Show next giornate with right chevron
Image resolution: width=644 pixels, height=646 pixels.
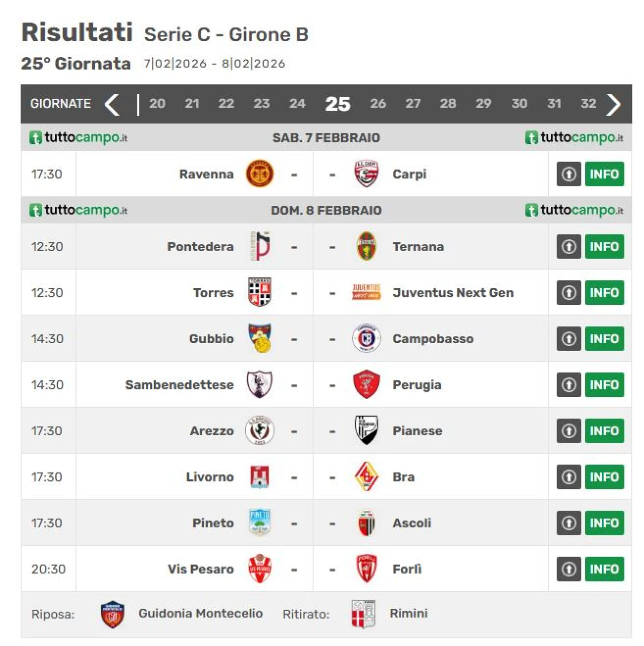click(x=613, y=105)
